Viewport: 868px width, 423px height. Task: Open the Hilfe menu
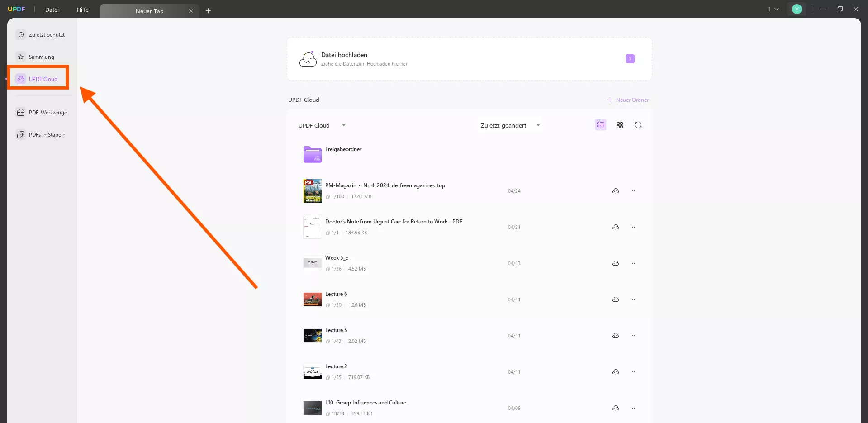tap(83, 10)
